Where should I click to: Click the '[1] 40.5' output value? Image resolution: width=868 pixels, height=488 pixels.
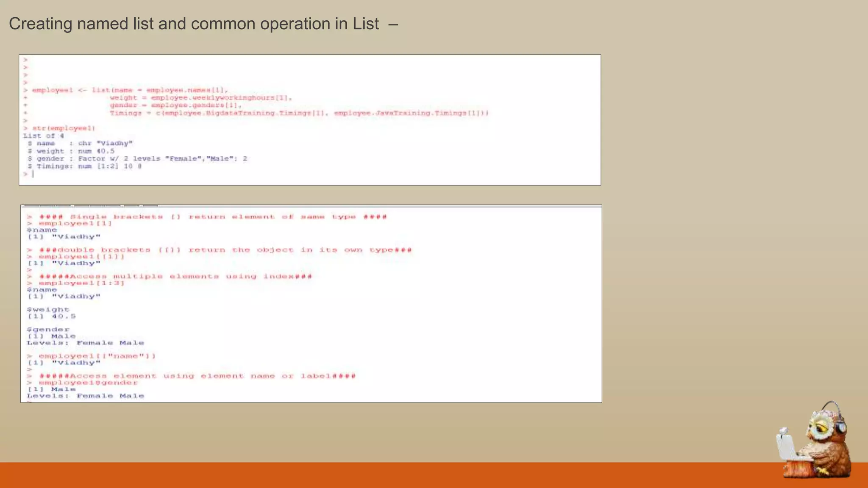point(52,316)
